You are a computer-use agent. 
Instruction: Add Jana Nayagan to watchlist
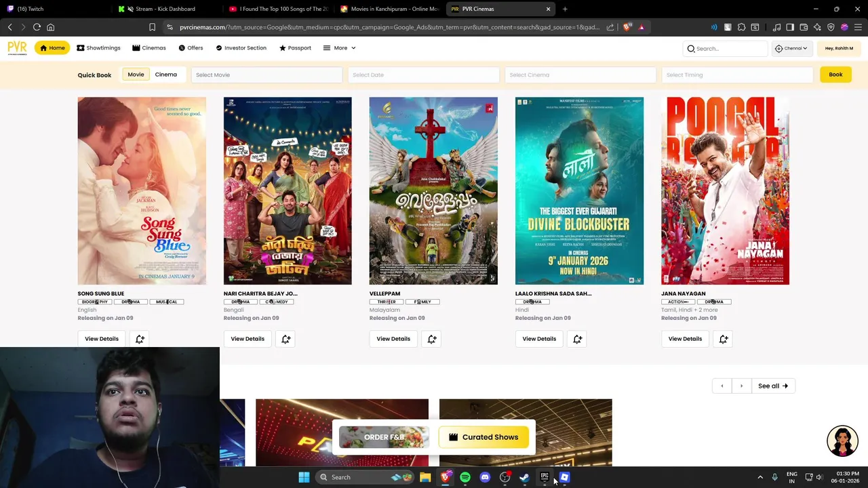click(x=724, y=339)
